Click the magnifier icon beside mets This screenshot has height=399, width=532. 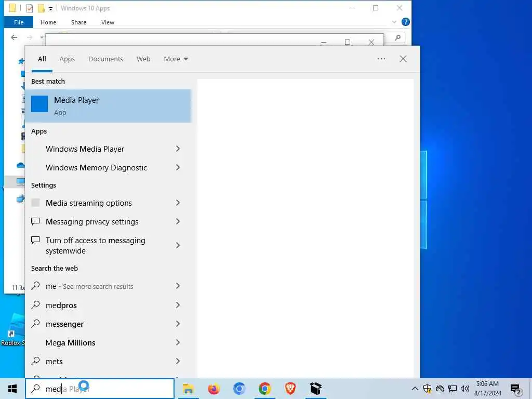coord(36,361)
